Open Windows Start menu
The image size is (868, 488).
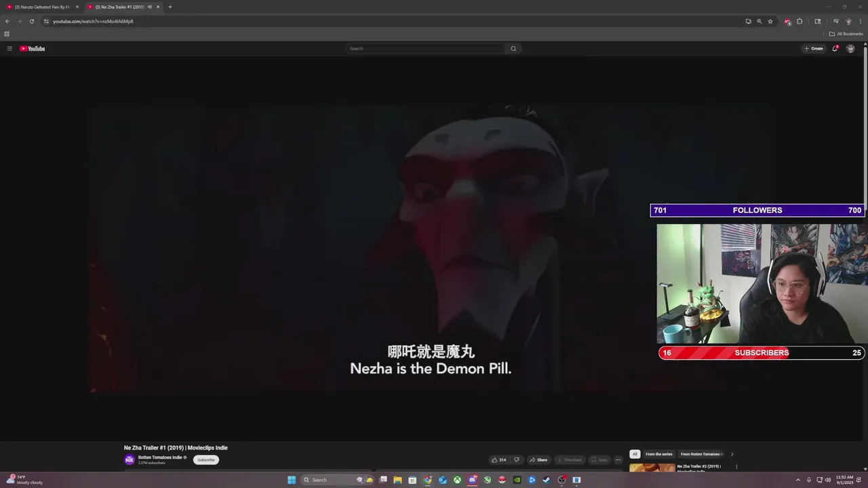tap(292, 480)
